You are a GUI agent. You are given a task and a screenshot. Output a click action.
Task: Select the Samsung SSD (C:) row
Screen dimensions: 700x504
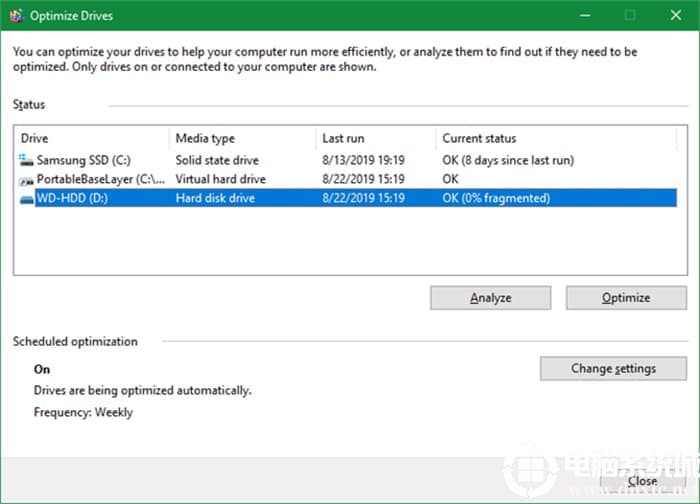pos(346,160)
